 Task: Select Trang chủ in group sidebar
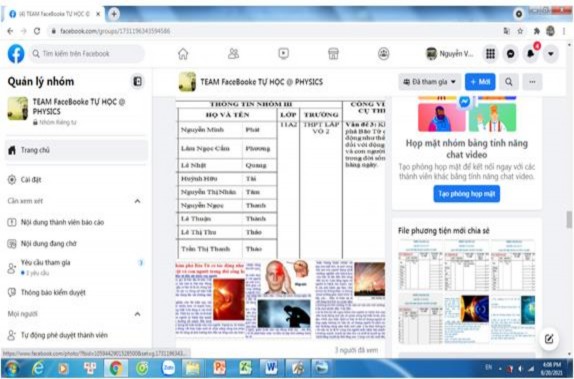point(77,150)
